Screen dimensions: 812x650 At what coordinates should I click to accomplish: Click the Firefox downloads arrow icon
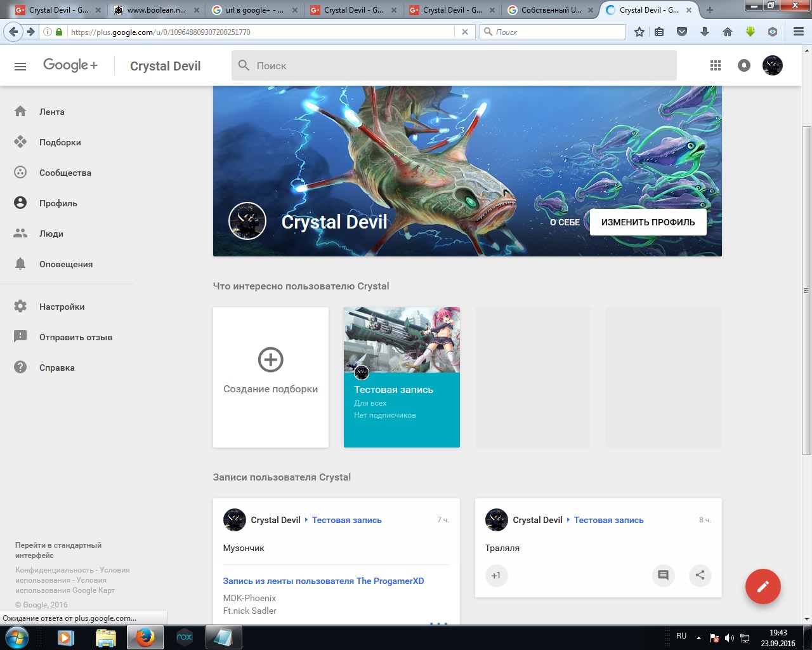pyautogui.click(x=705, y=32)
